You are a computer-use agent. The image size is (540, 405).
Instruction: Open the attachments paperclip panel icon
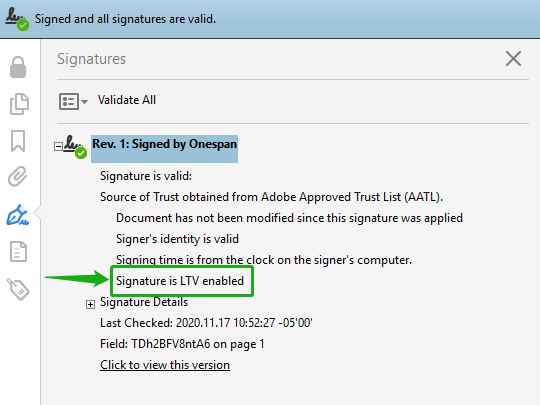18,176
